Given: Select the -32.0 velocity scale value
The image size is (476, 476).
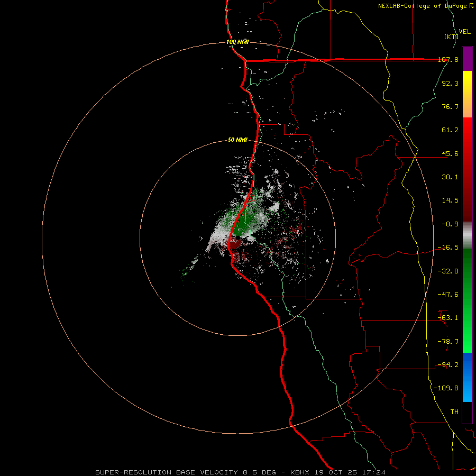Looking at the screenshot, I should 448,271.
